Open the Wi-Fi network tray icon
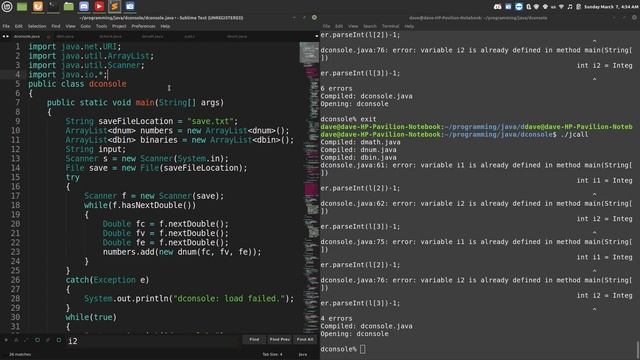Viewport: 640px width, 360px height. [x=561, y=7]
